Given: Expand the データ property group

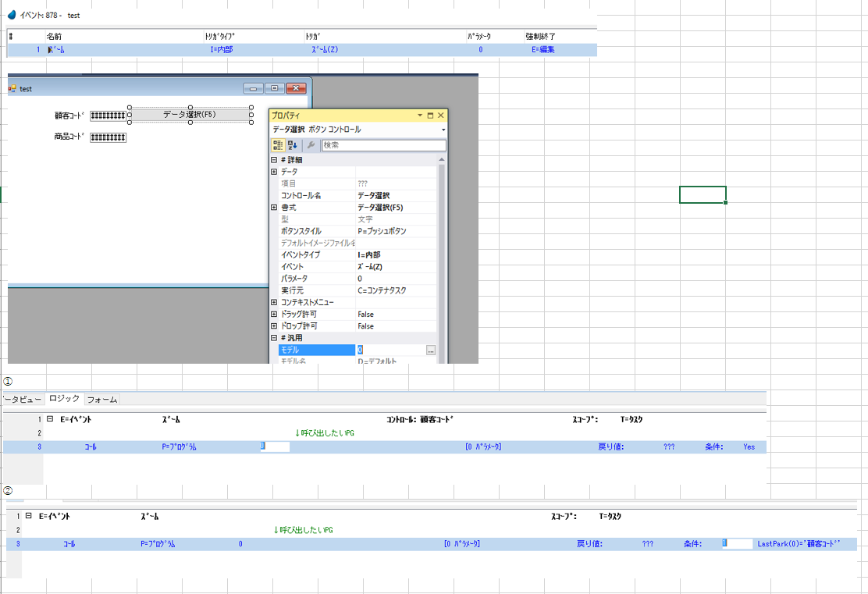Looking at the screenshot, I should click(x=274, y=172).
